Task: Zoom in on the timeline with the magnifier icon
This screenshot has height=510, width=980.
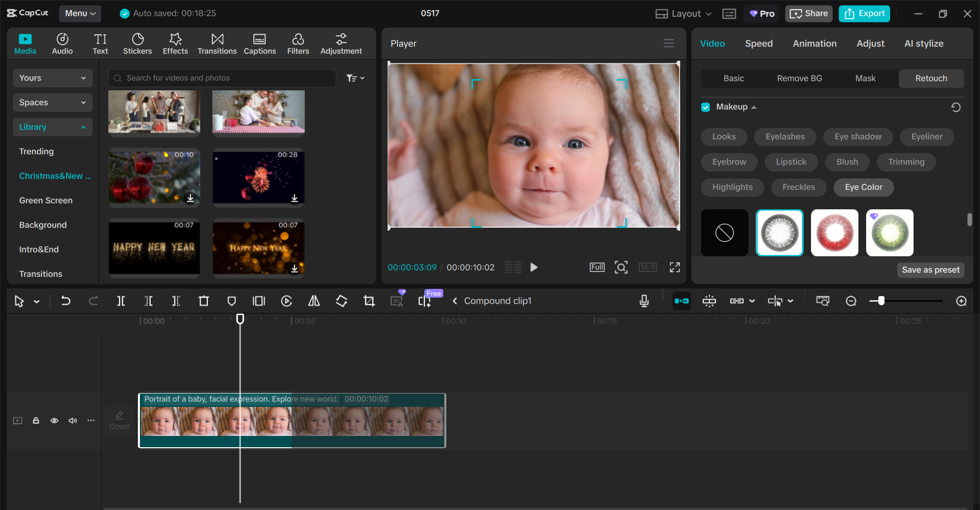Action: 961,301
